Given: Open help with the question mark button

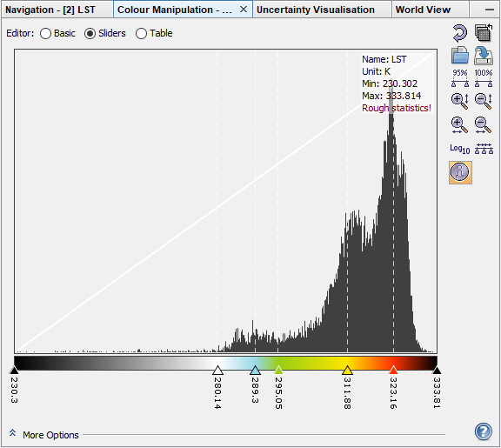Looking at the screenshot, I should click(484, 431).
